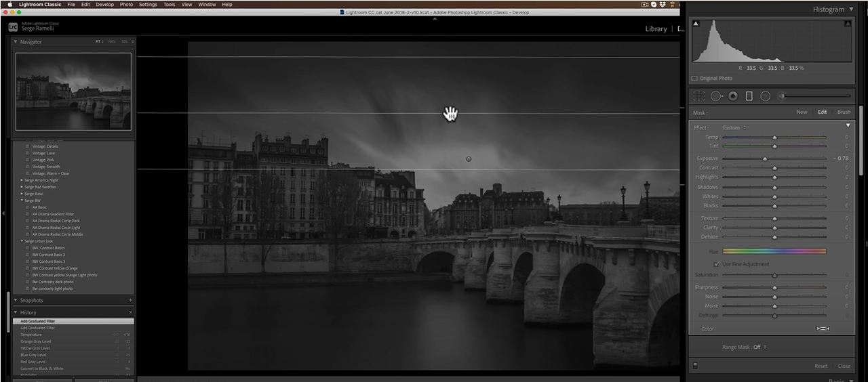Apply the AA Drama Gradient Filter preset
Screen dimensions: 868x382
point(53,214)
